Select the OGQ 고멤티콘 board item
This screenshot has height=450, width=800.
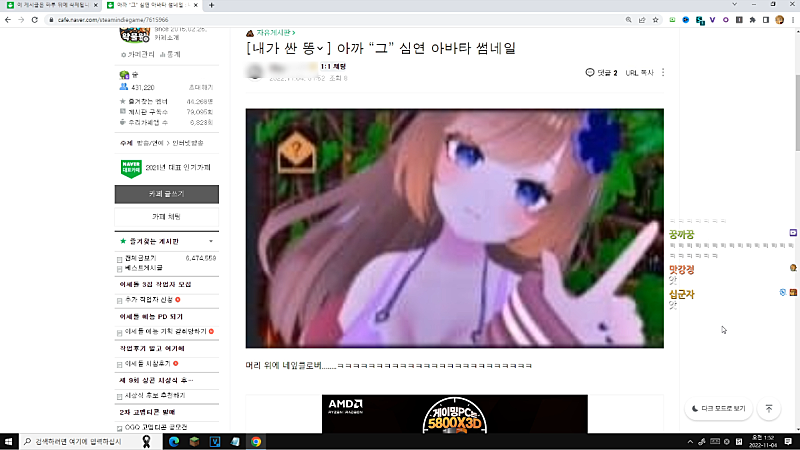pos(156,428)
